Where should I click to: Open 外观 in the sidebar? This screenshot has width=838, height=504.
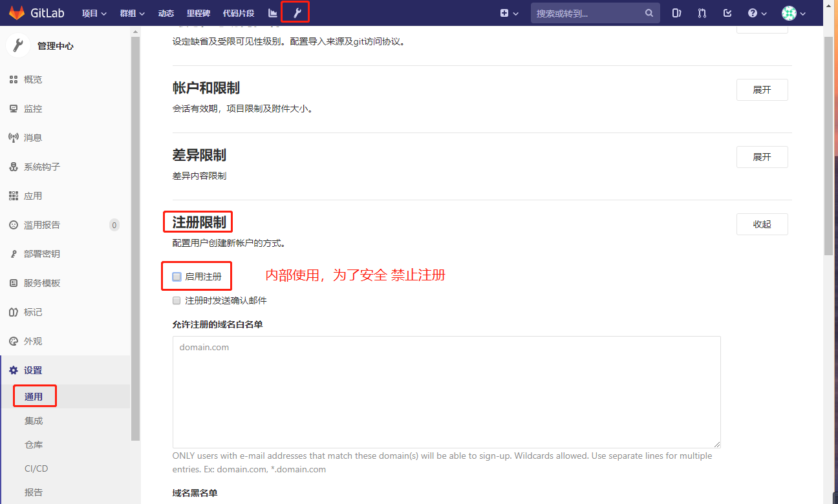(x=33, y=341)
